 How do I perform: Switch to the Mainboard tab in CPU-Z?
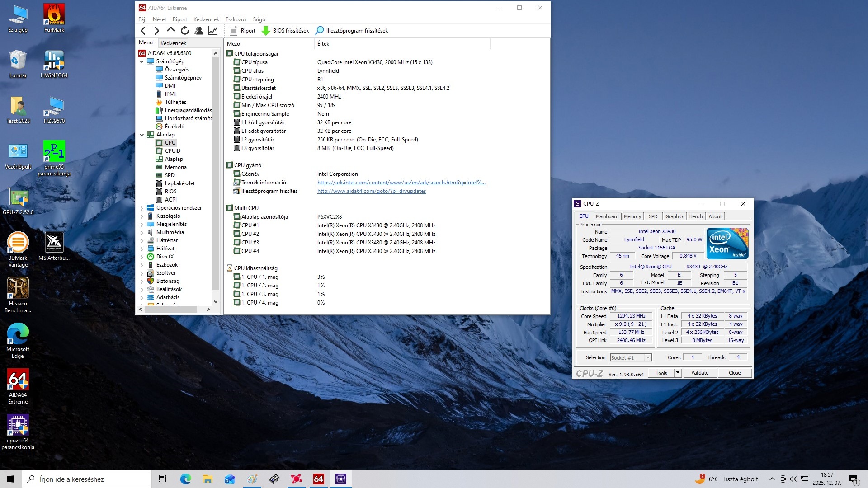pyautogui.click(x=607, y=216)
